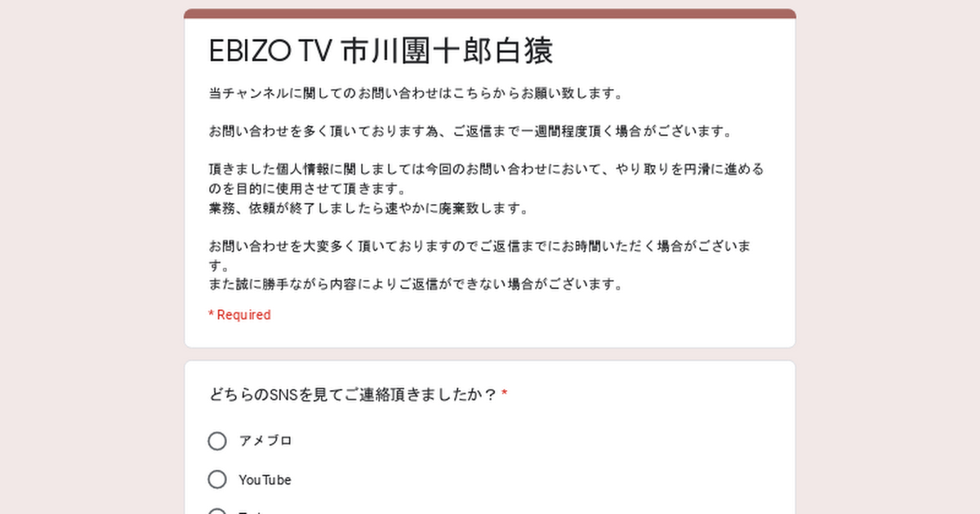
Task: Click the pink gap between the two cards
Action: point(490,355)
